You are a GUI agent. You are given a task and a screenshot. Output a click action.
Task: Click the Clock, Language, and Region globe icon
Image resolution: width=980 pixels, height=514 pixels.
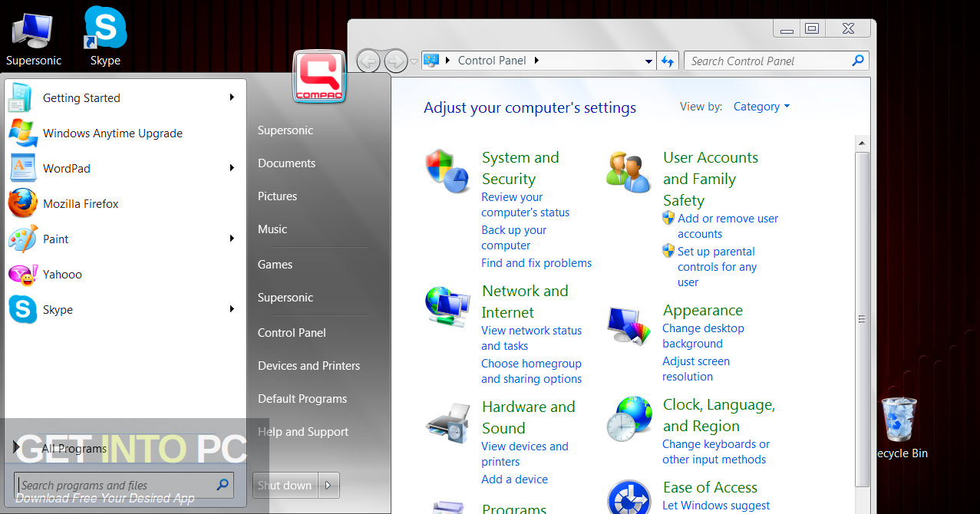(x=629, y=419)
